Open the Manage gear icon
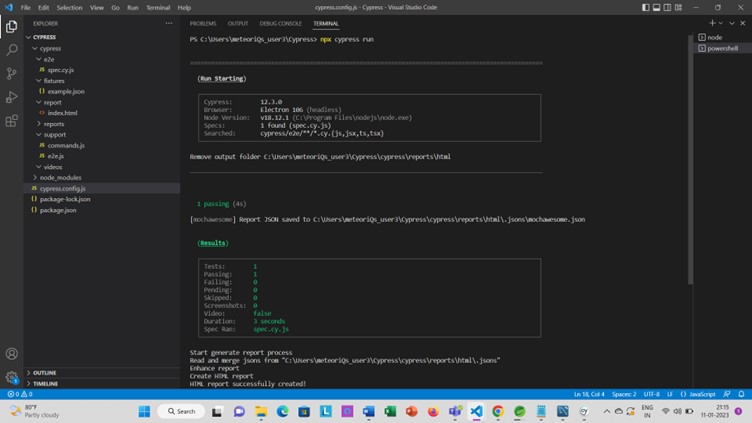Viewport: 752px width, 423px height. click(x=12, y=377)
